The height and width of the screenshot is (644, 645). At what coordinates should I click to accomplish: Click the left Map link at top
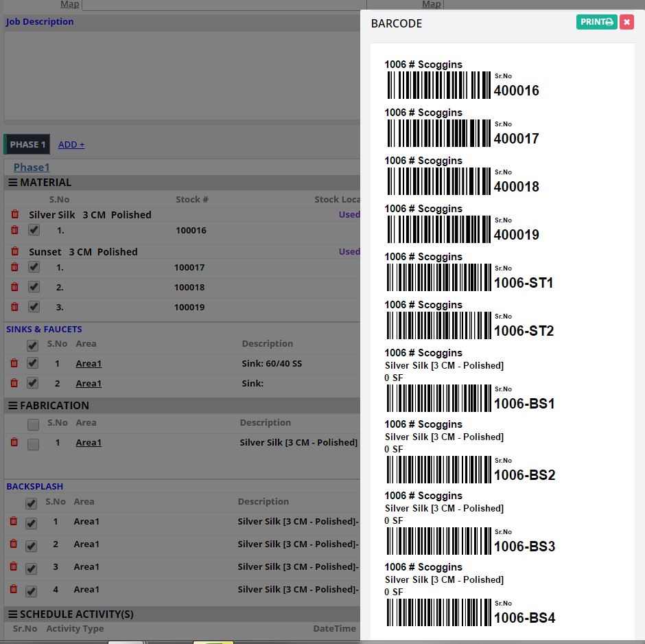69,4
